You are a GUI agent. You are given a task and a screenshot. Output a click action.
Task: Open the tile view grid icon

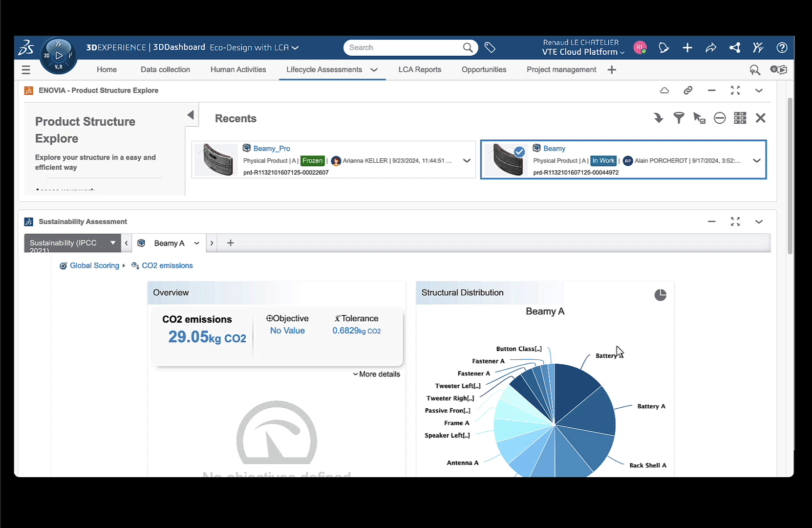740,118
